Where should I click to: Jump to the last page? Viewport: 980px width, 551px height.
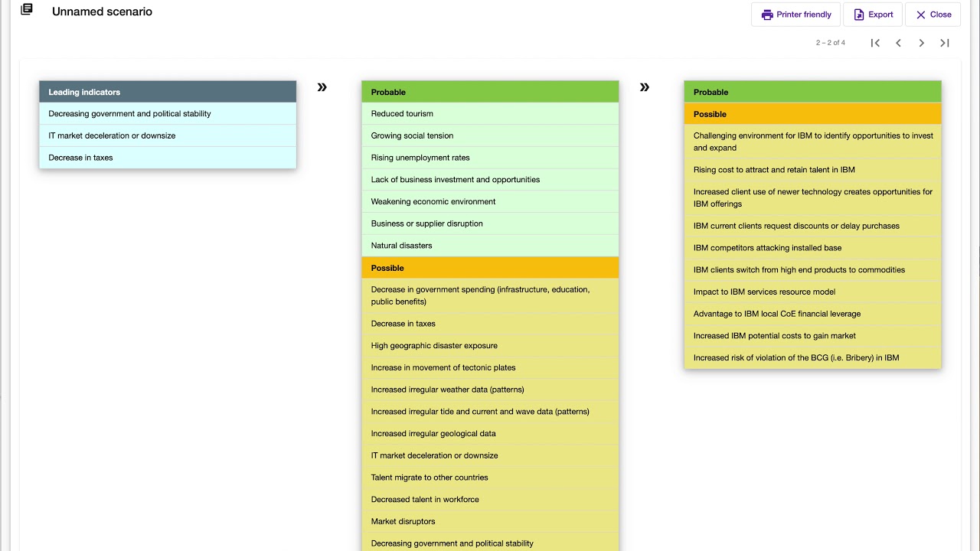[x=945, y=43]
